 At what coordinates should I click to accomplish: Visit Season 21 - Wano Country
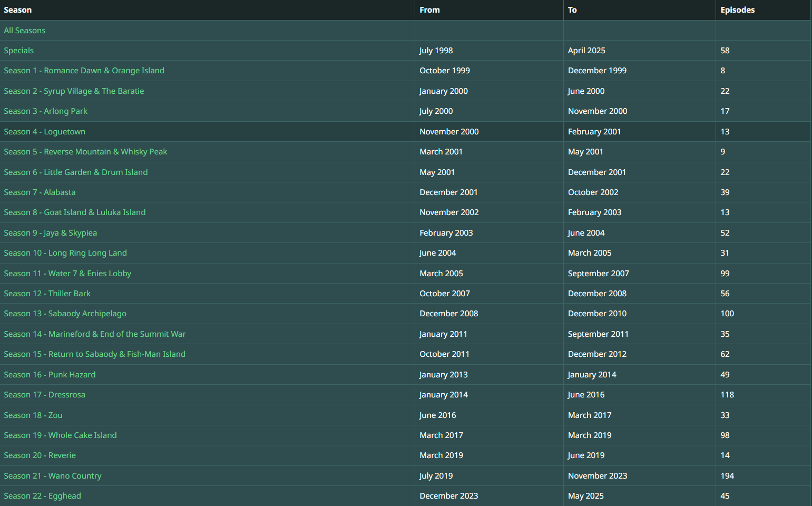pos(53,476)
